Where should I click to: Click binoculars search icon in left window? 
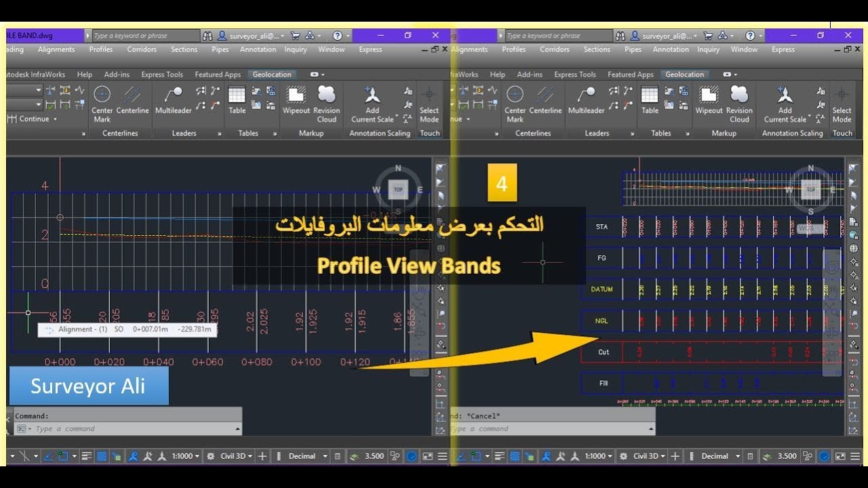coord(208,35)
